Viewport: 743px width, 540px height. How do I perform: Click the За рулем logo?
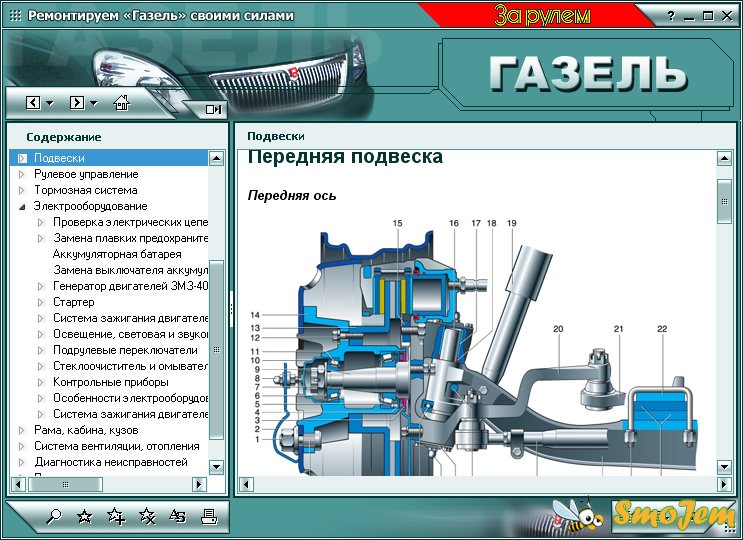[542, 15]
